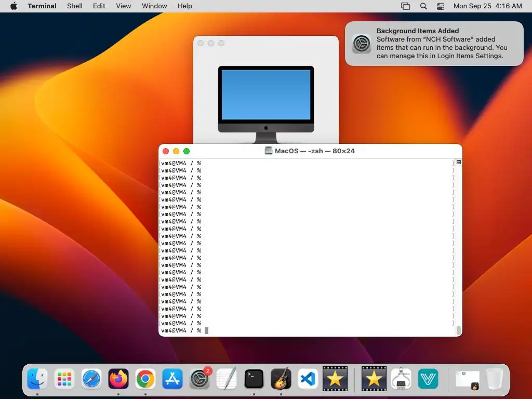Open the Apple menu

pyautogui.click(x=14, y=6)
